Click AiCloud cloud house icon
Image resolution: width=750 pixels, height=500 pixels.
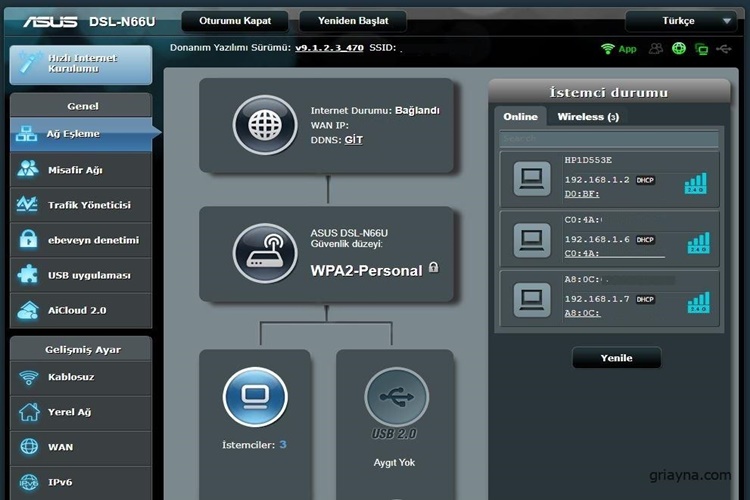point(28,310)
